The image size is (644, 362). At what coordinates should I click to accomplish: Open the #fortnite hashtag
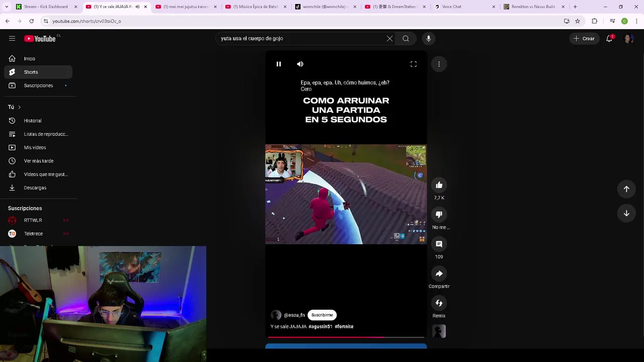click(344, 327)
